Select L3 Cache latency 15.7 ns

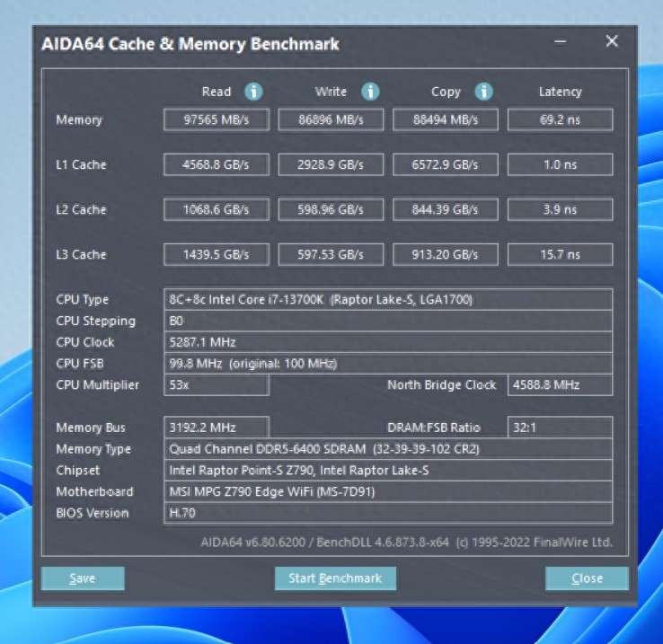coord(561,254)
